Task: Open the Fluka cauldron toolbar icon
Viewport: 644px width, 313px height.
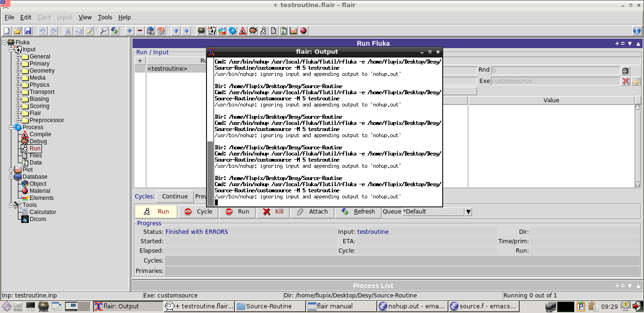Action: (x=201, y=31)
